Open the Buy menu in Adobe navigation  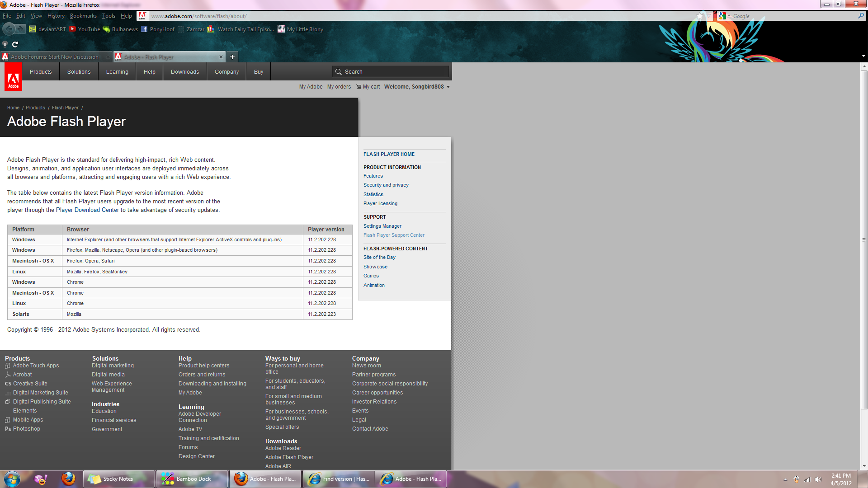click(x=259, y=72)
